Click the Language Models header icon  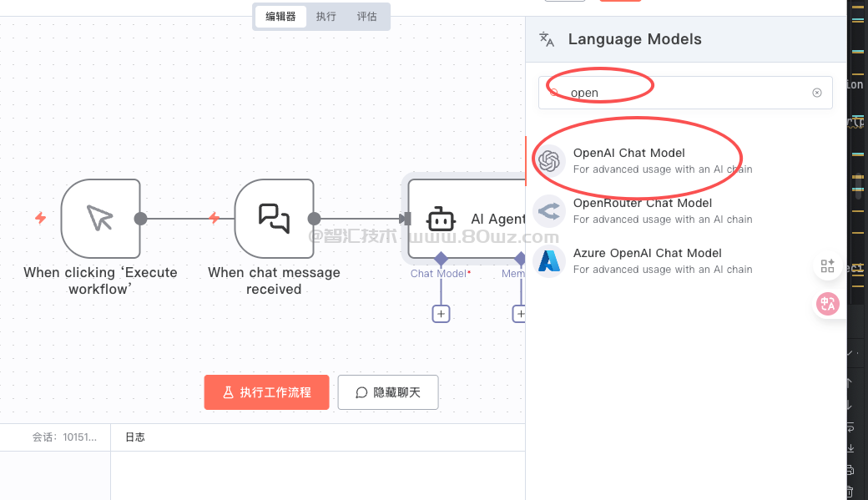(547, 39)
